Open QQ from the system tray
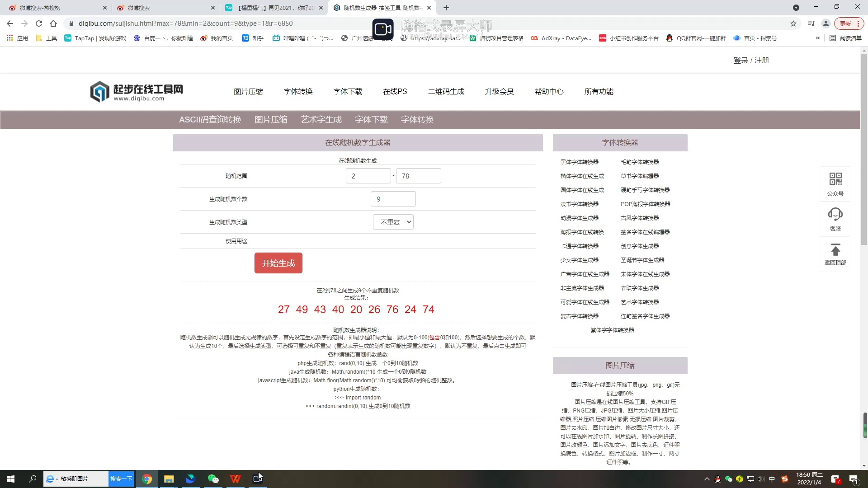This screenshot has height=488, width=868. click(x=718, y=478)
